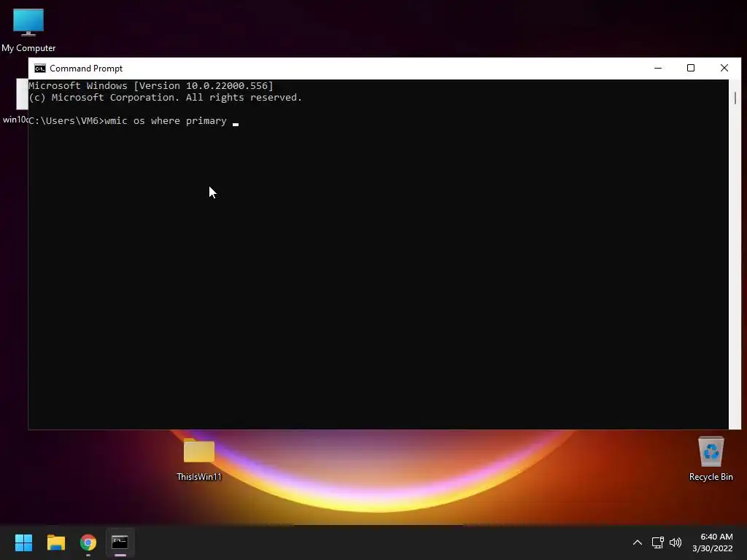Select the partially hidden win10 desktop file

pos(16,102)
